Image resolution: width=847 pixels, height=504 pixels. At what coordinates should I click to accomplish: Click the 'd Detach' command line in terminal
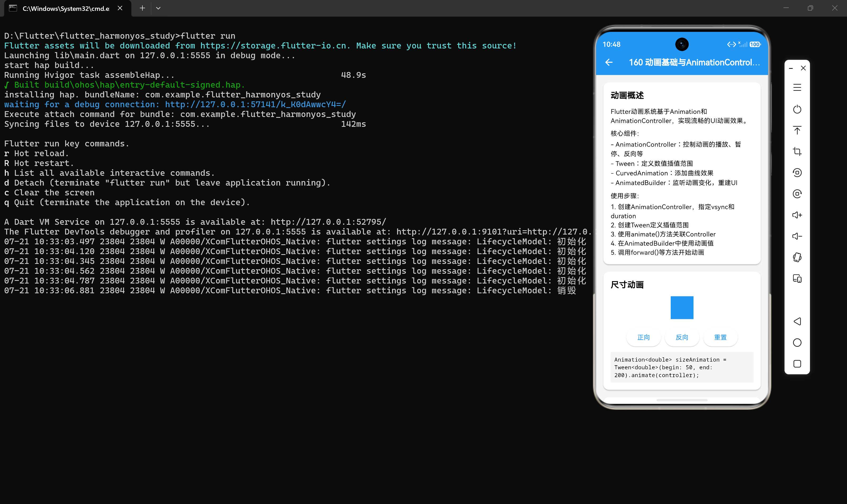click(167, 183)
